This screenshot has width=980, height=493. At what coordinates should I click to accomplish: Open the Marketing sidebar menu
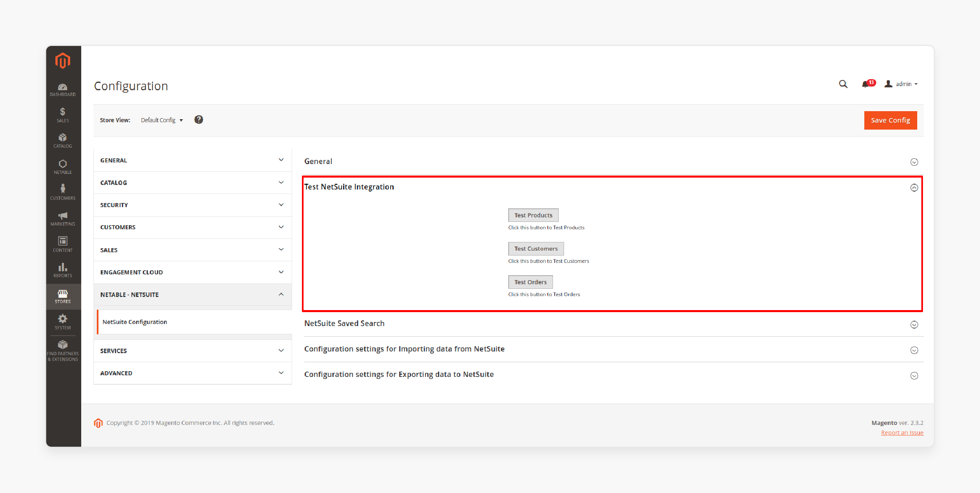tap(63, 219)
